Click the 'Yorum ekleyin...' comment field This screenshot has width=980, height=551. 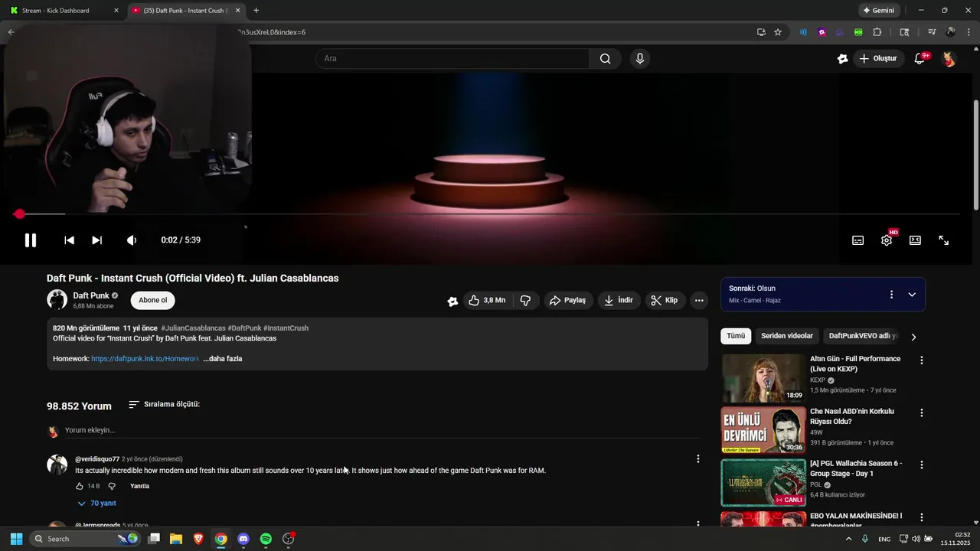[383, 431]
